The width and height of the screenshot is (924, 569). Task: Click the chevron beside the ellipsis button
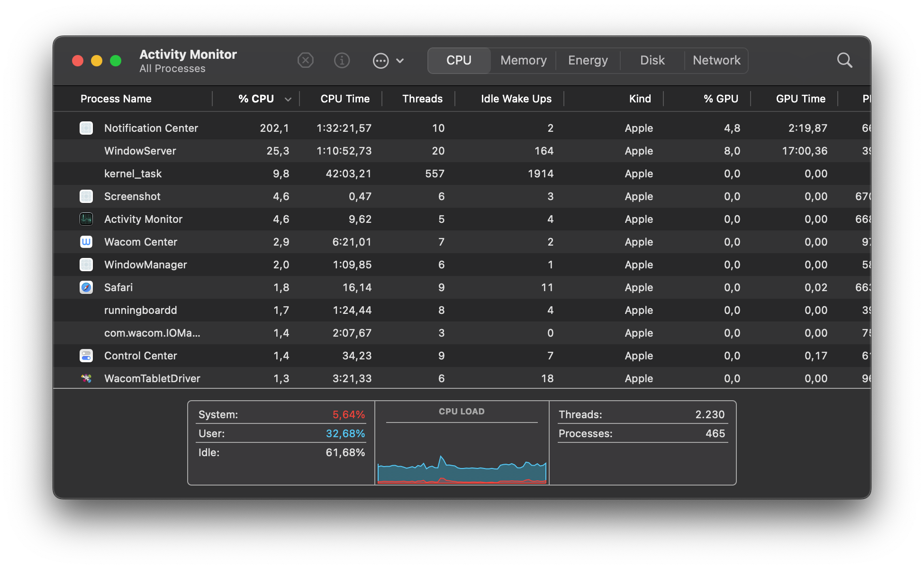click(400, 61)
